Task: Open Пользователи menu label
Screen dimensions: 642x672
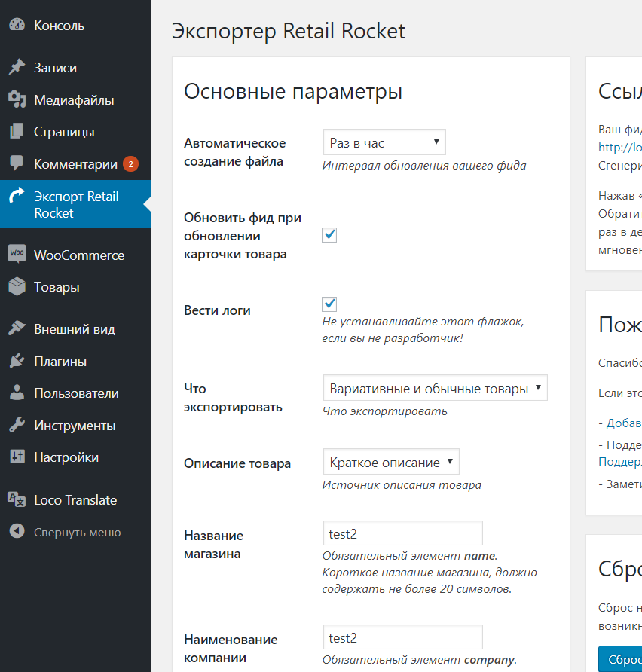Action: pos(76,393)
